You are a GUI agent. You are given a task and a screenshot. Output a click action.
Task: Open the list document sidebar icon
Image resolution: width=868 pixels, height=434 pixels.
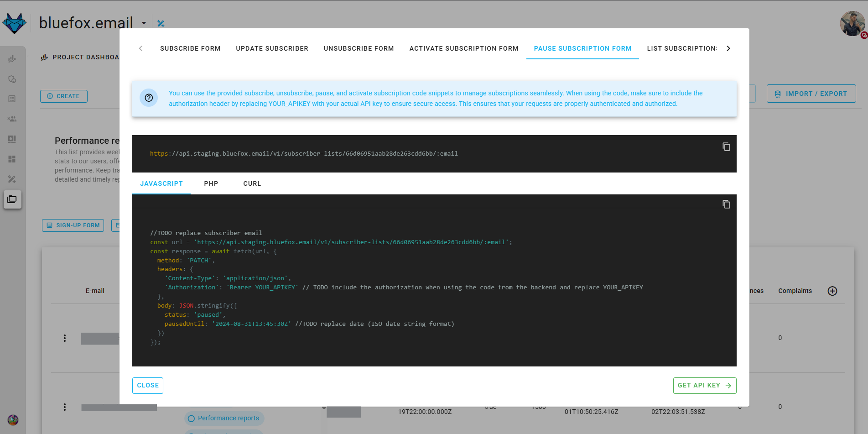click(x=12, y=99)
